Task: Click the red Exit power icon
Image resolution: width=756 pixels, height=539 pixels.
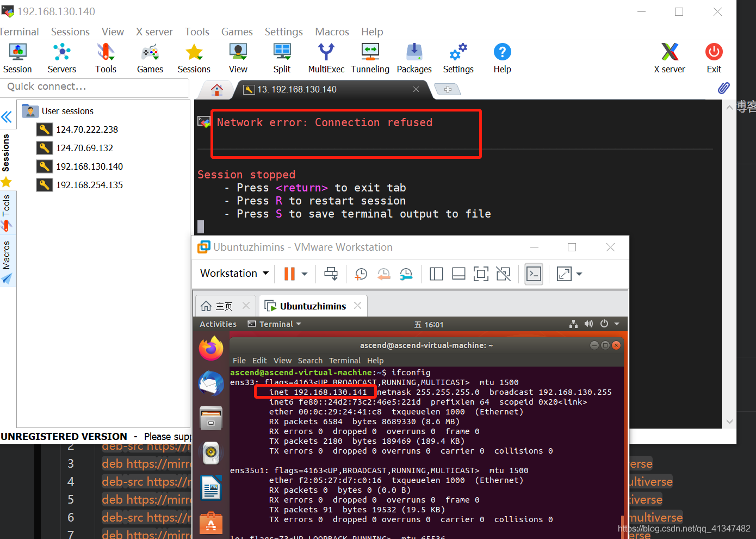Action: (714, 58)
